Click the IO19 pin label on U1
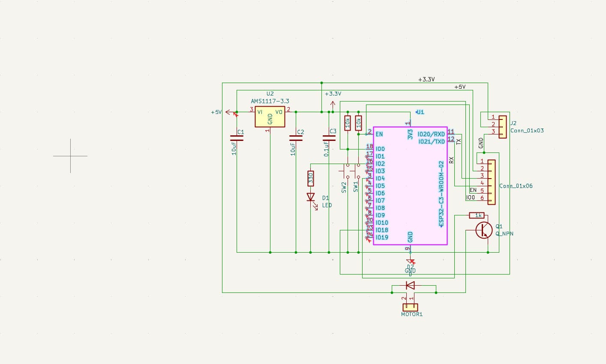606x364 pixels. click(x=381, y=237)
